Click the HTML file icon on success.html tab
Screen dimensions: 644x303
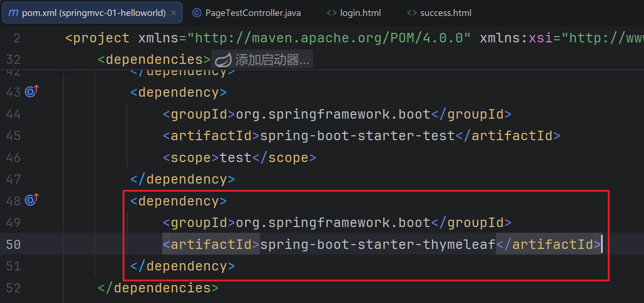(412, 13)
